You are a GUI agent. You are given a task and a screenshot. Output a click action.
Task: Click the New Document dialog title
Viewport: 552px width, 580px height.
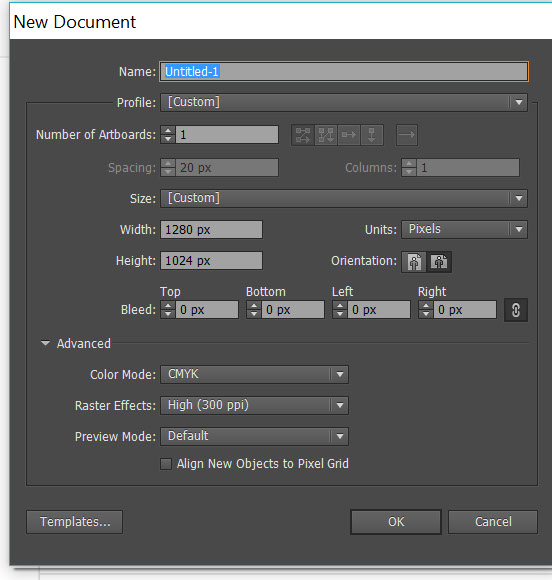[74, 22]
